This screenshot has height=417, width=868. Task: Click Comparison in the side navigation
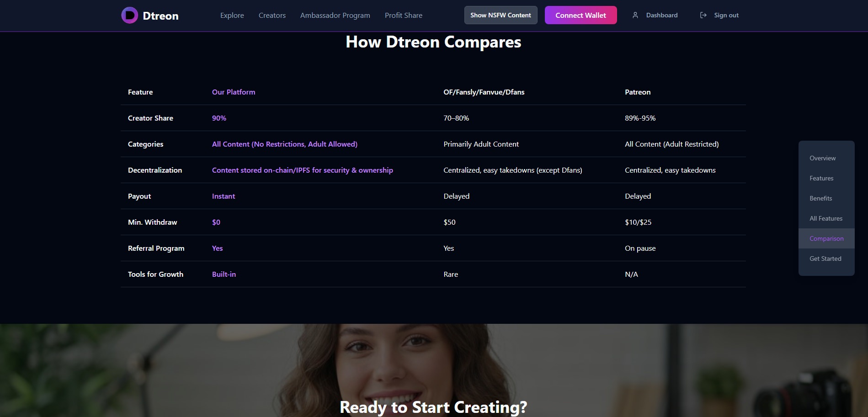(826, 238)
